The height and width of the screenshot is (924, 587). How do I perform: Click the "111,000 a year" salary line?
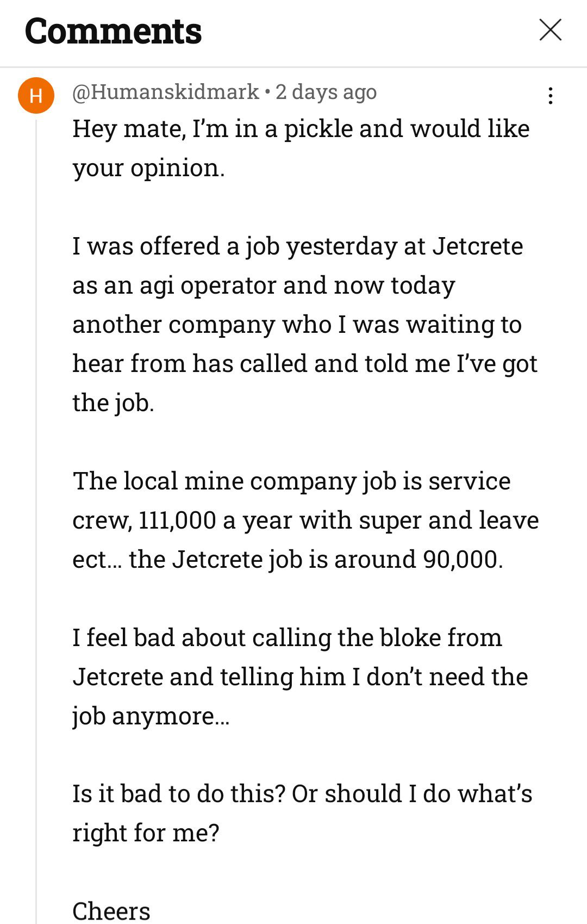tap(305, 520)
